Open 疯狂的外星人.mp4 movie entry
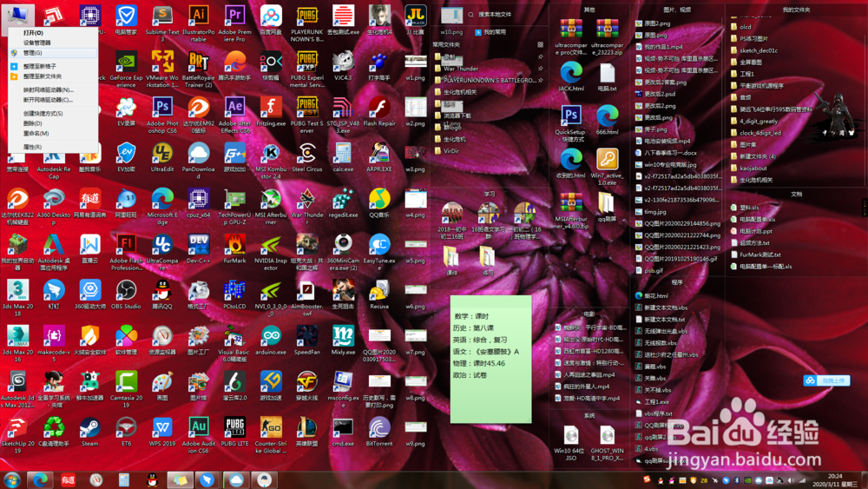This screenshot has width=868, height=489. tap(582, 387)
